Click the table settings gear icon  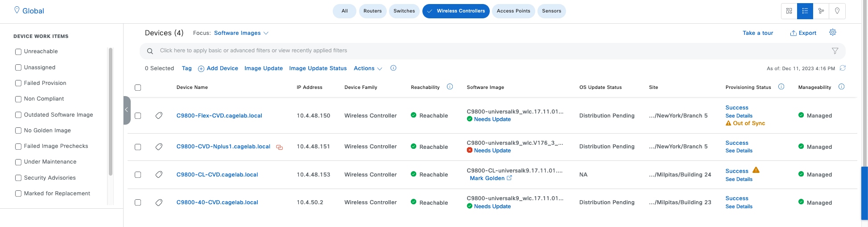(x=833, y=33)
